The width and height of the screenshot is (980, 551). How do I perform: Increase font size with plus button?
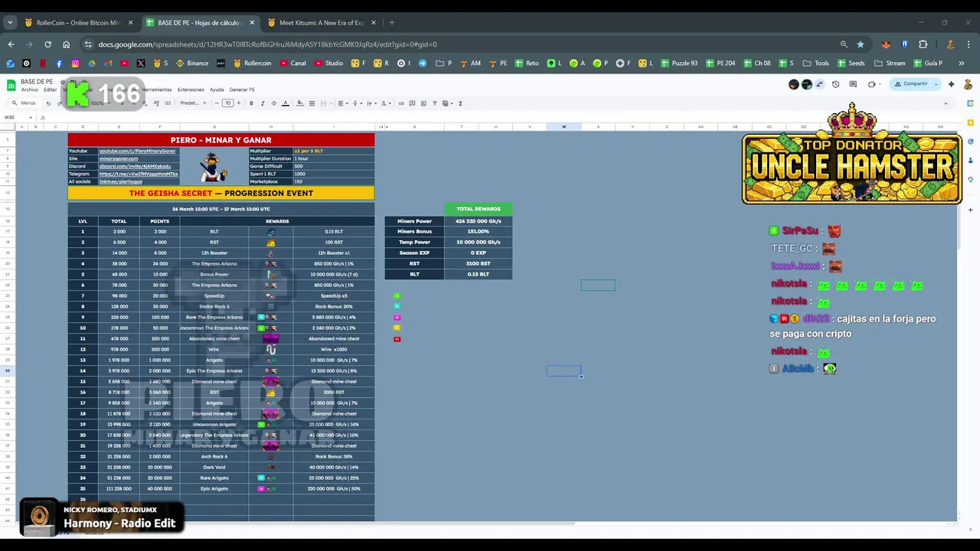[238, 103]
